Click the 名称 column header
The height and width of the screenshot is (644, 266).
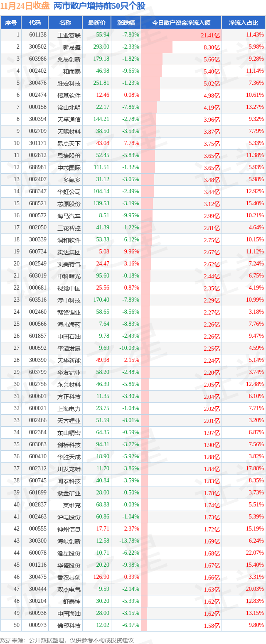[x=65, y=23]
